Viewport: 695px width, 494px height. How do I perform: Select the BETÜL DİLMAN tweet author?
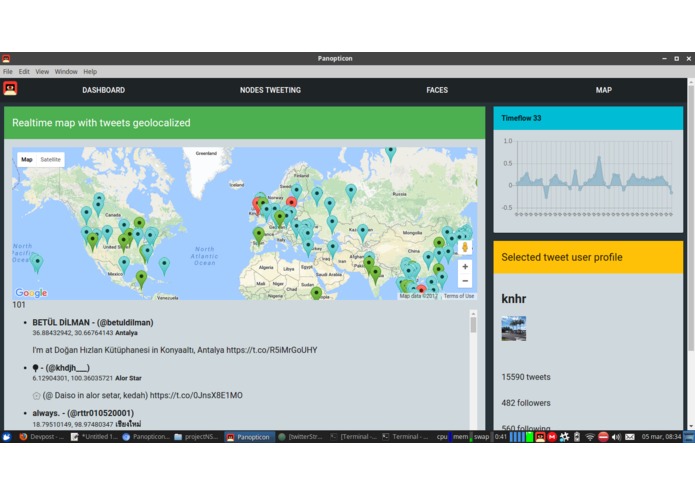[x=93, y=323]
